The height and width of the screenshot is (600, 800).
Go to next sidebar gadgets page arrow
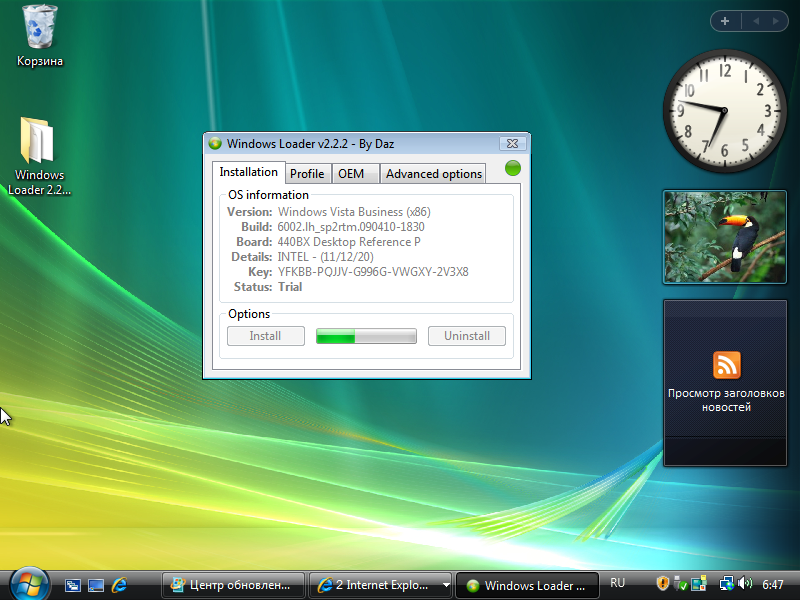(x=776, y=21)
